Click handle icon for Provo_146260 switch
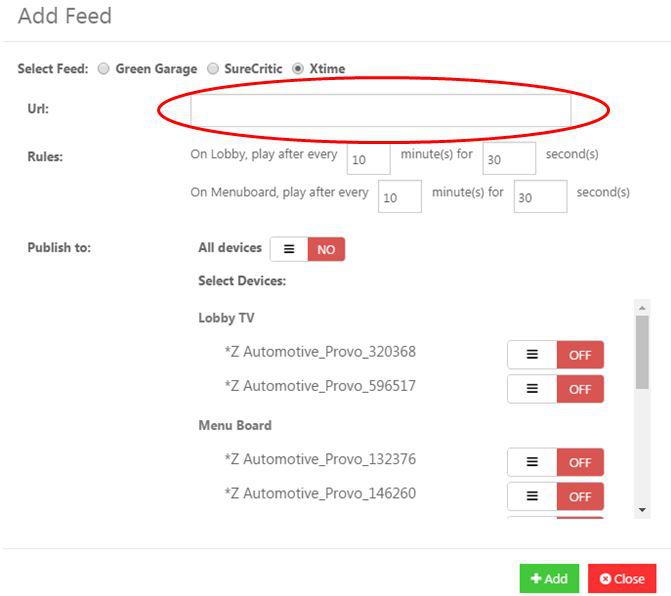 click(532, 496)
